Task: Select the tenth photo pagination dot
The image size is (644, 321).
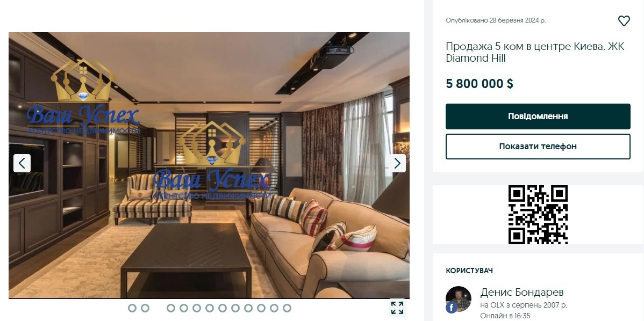Action: (248, 308)
